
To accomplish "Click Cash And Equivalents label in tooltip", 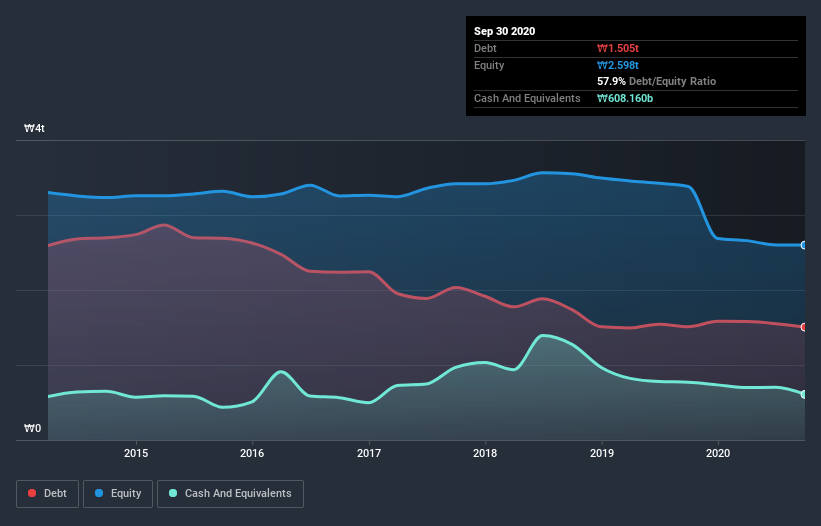I will pyautogui.click(x=527, y=98).
